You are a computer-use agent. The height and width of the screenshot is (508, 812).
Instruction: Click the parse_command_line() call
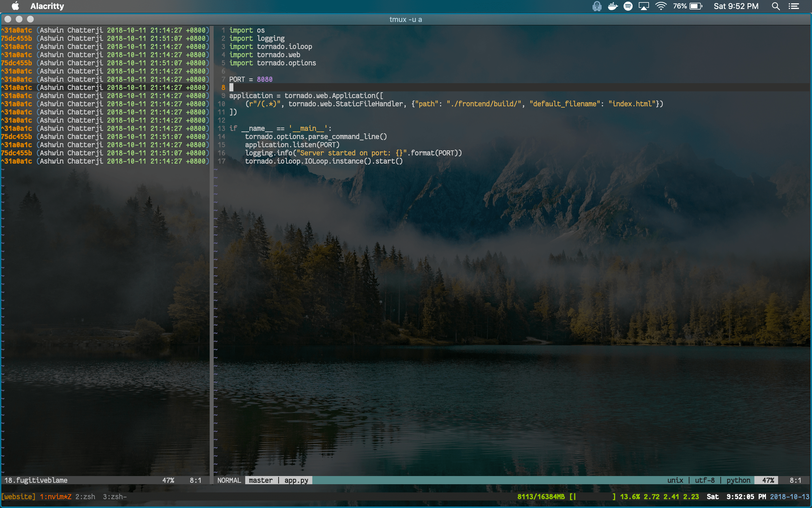pyautogui.click(x=348, y=137)
